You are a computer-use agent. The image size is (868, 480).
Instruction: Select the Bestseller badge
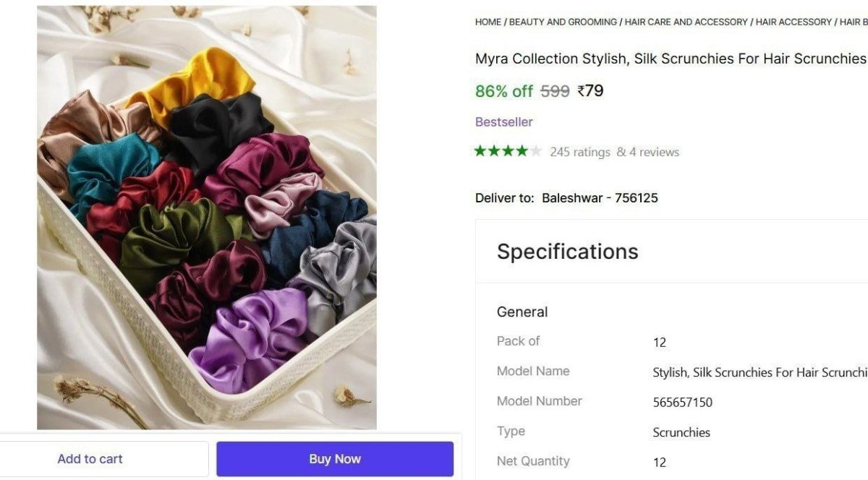[x=503, y=121]
